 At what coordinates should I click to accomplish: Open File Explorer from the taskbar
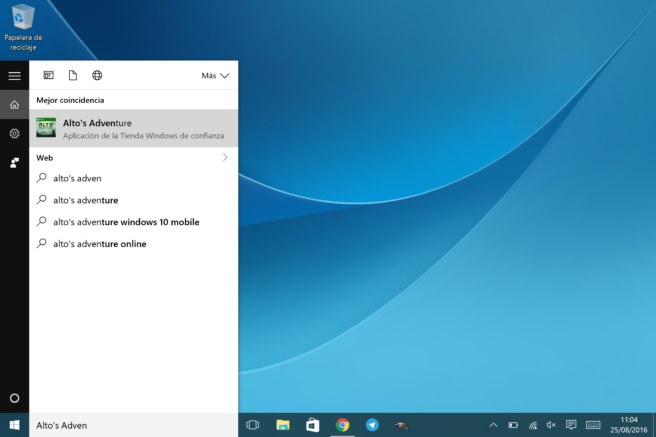coord(283,425)
